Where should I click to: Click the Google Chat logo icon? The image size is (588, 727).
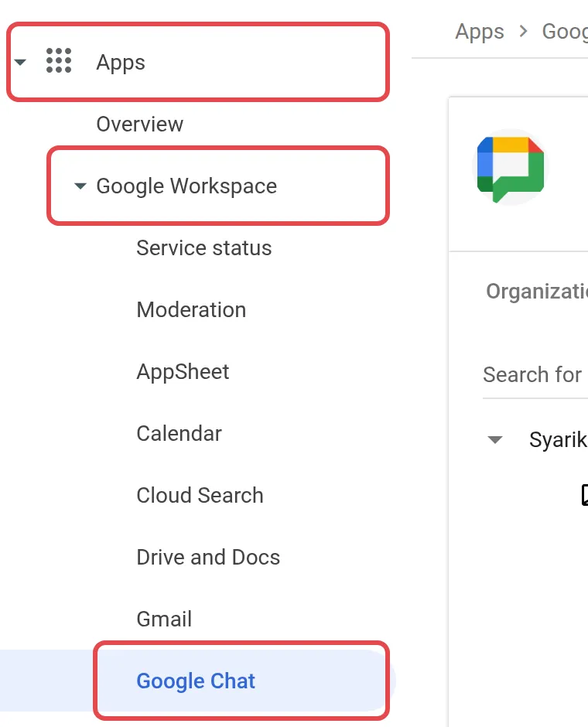pos(511,168)
